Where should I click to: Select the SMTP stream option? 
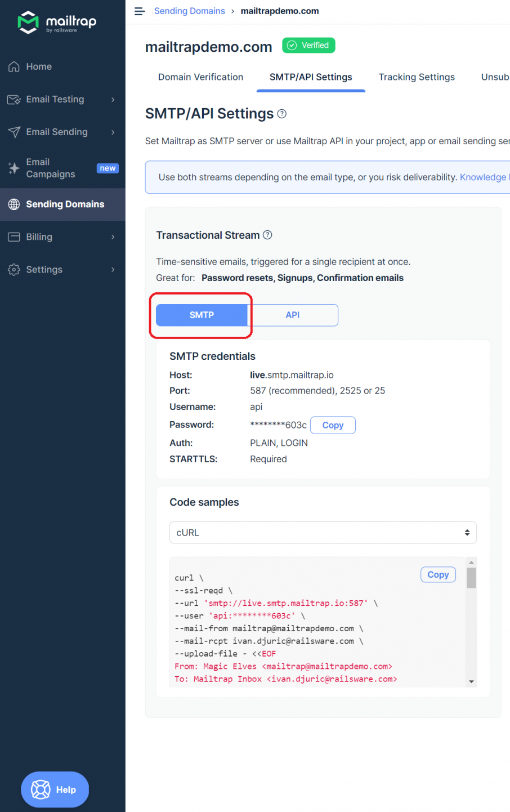(x=201, y=315)
